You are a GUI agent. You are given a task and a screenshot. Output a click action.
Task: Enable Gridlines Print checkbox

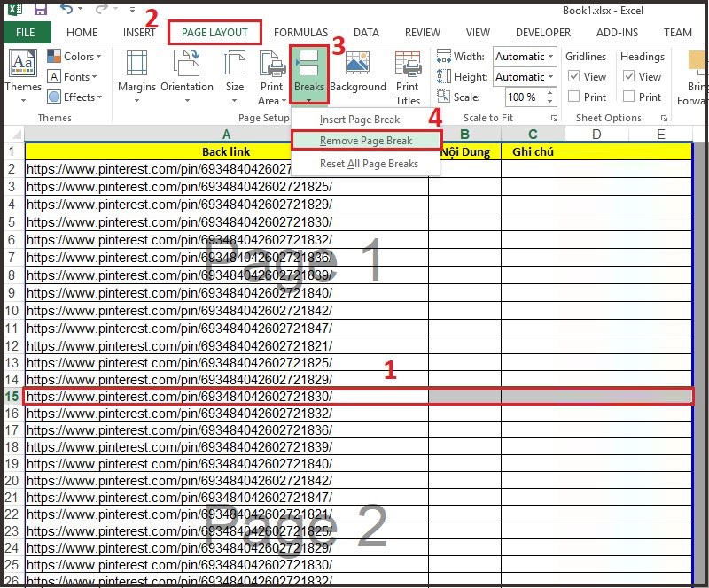(573, 97)
